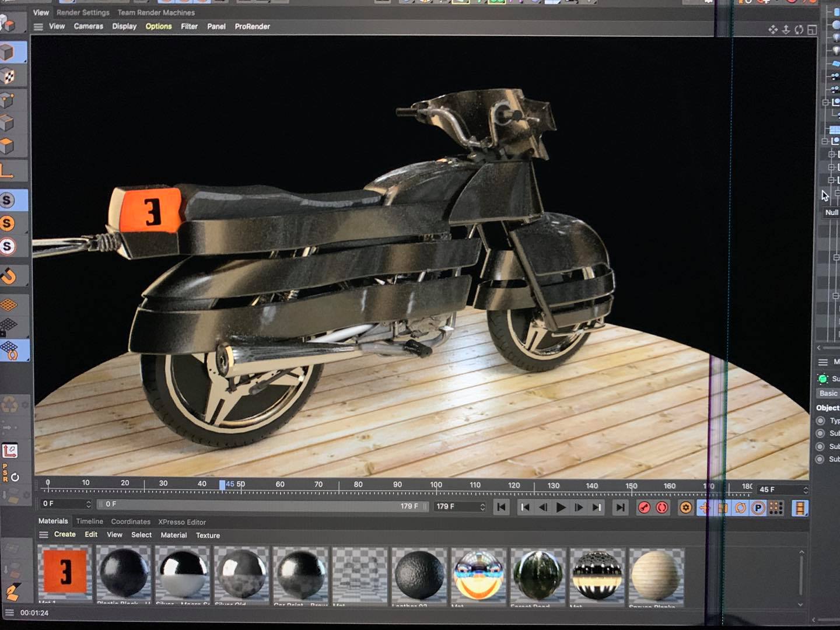Image resolution: width=840 pixels, height=630 pixels.
Task: Click the timeline playhead at frame 45
Action: (222, 485)
